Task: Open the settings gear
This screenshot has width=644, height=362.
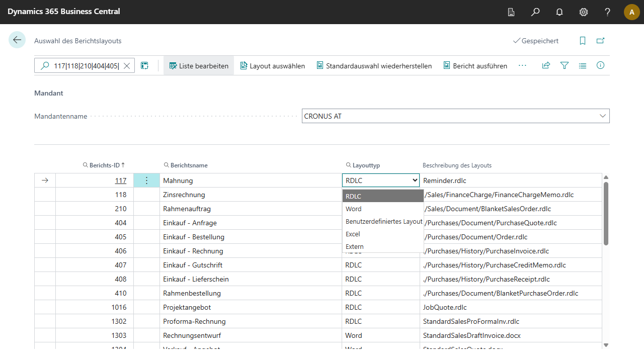Action: 584,12
